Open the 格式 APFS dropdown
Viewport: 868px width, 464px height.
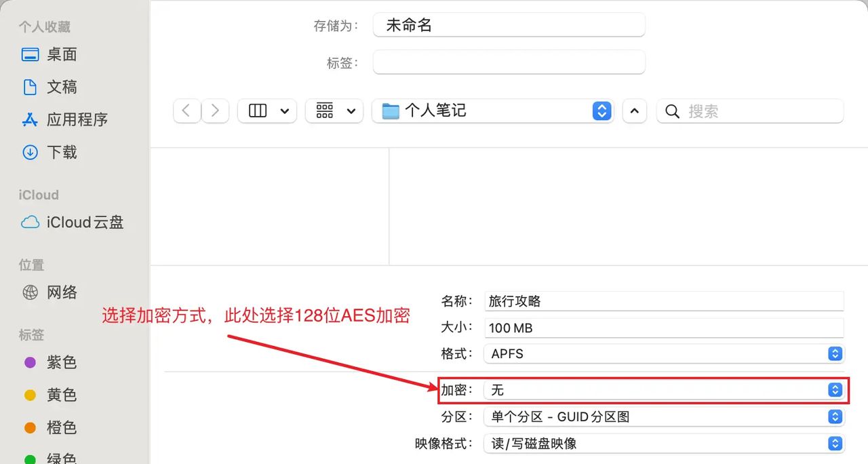[x=835, y=353]
